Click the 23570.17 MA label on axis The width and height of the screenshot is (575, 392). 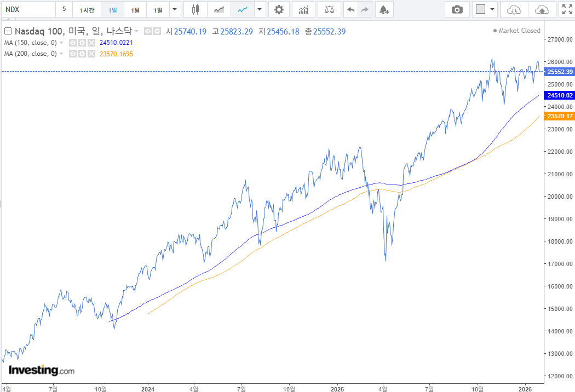tap(560, 116)
